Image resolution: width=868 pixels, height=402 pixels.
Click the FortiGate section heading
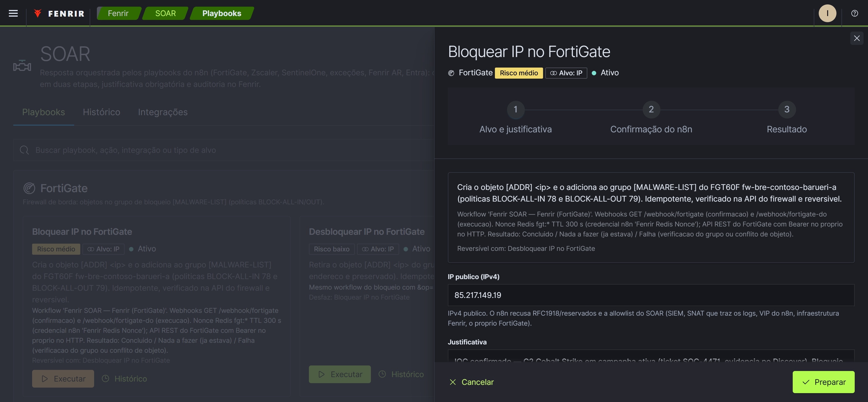tap(64, 188)
